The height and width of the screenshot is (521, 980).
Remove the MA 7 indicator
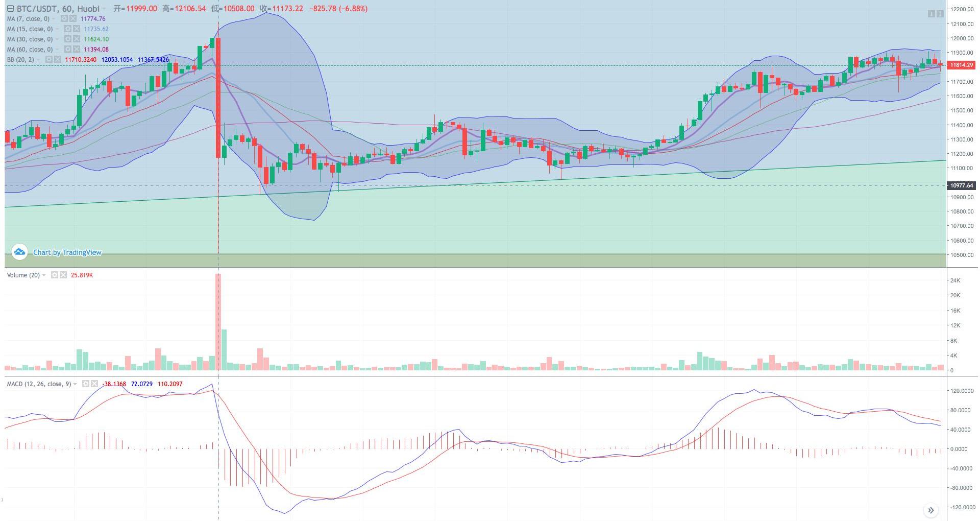coord(73,19)
